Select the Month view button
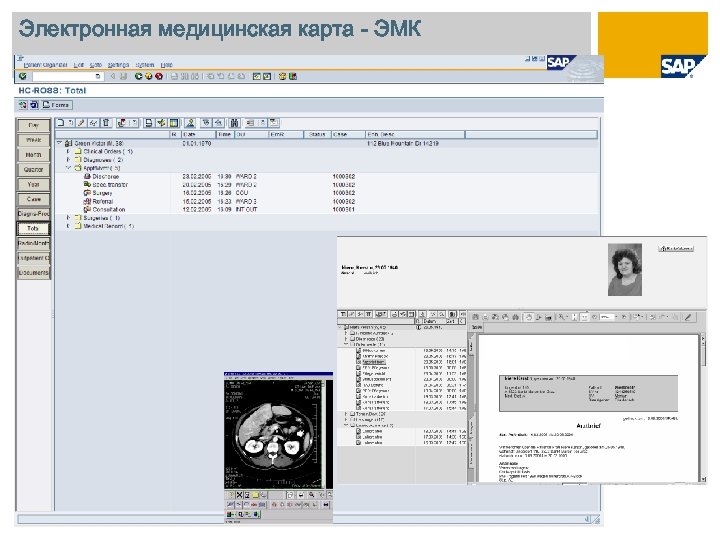Image resolution: width=720 pixels, height=540 pixels. (34, 155)
